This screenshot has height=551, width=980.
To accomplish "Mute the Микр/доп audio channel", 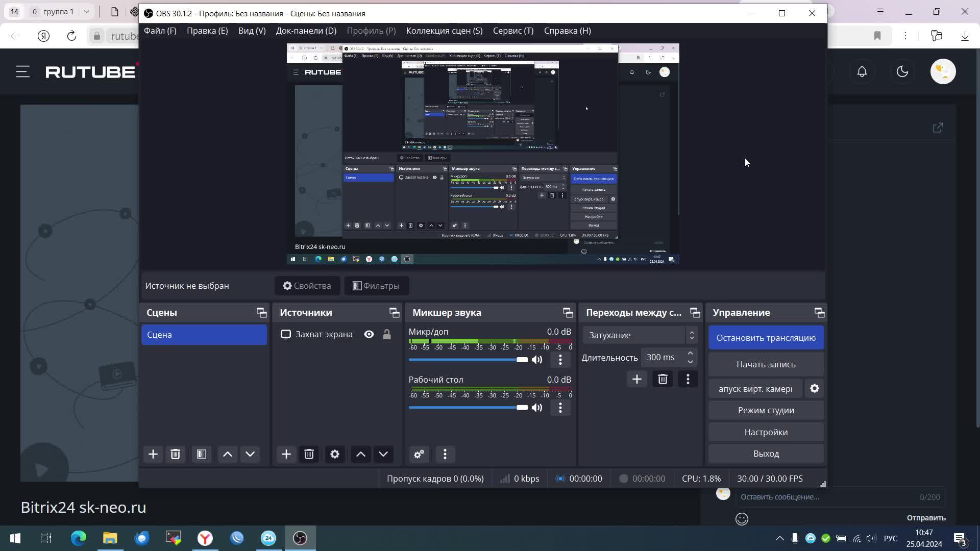I will point(537,360).
